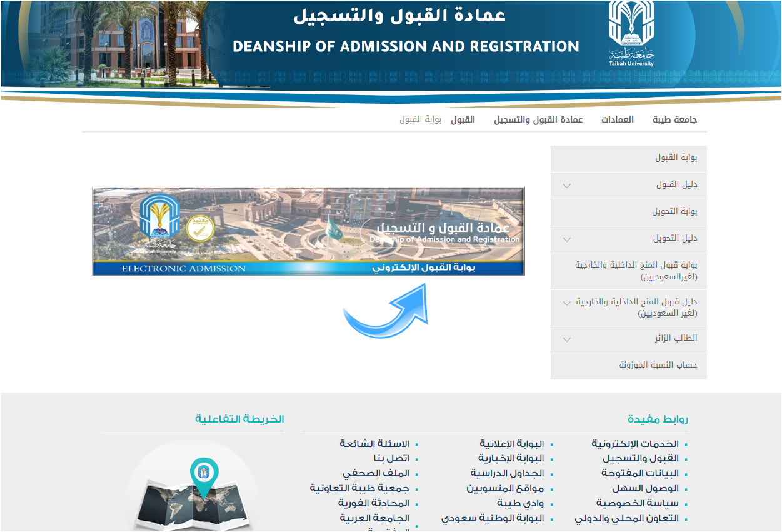The width and height of the screenshot is (782, 532).
Task: Open the electronic admission portal banner
Action: (308, 231)
